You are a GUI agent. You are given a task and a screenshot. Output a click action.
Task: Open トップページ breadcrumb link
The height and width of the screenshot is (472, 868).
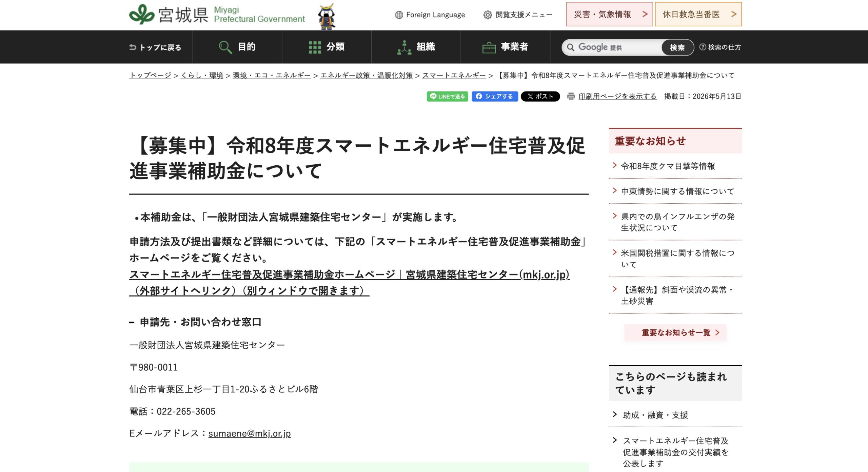pos(150,75)
